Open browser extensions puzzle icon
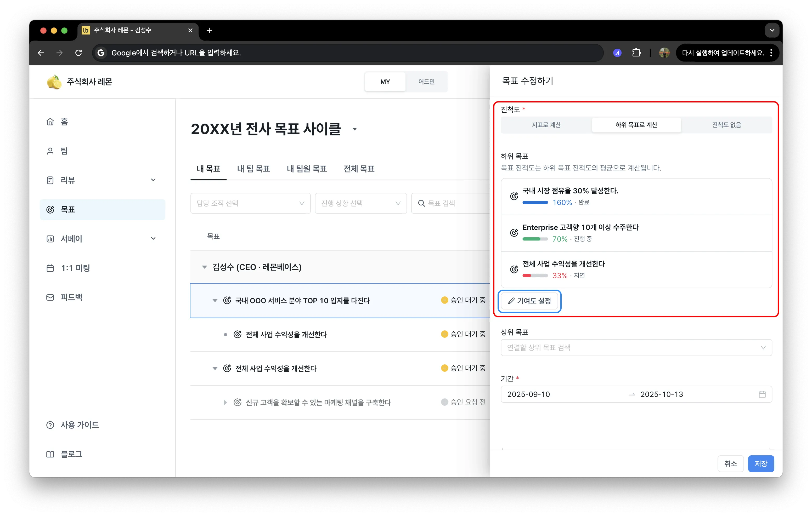Screen dimensions: 812x516 (x=636, y=53)
